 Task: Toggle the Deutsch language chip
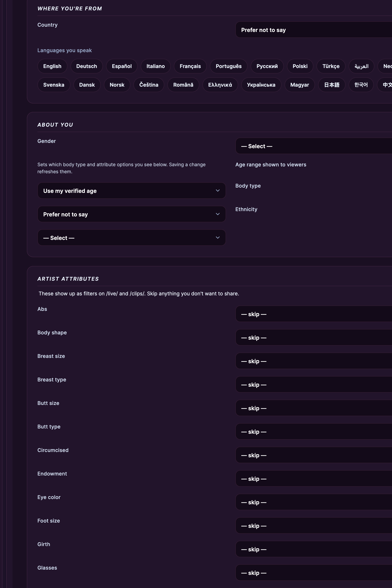tap(86, 66)
